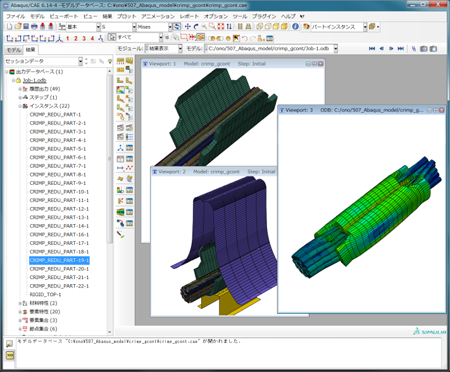Click the Job-1.odb tree node
This screenshot has width=450, height=372.
pos(34,80)
